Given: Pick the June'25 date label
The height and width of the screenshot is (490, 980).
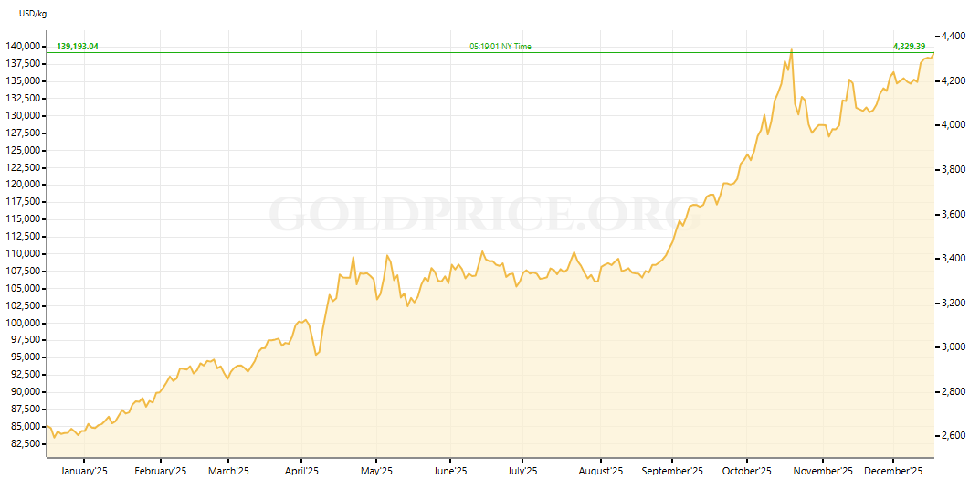Looking at the screenshot, I should (450, 471).
